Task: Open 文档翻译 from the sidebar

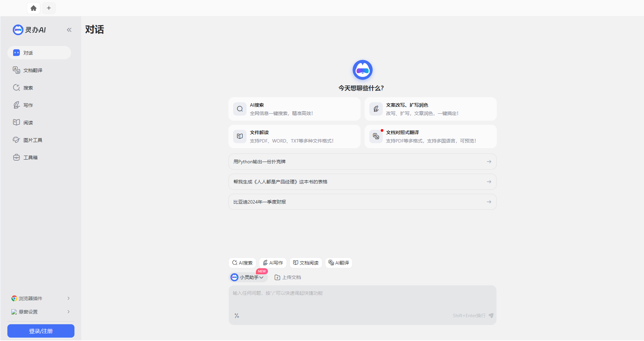Action: 39,70
